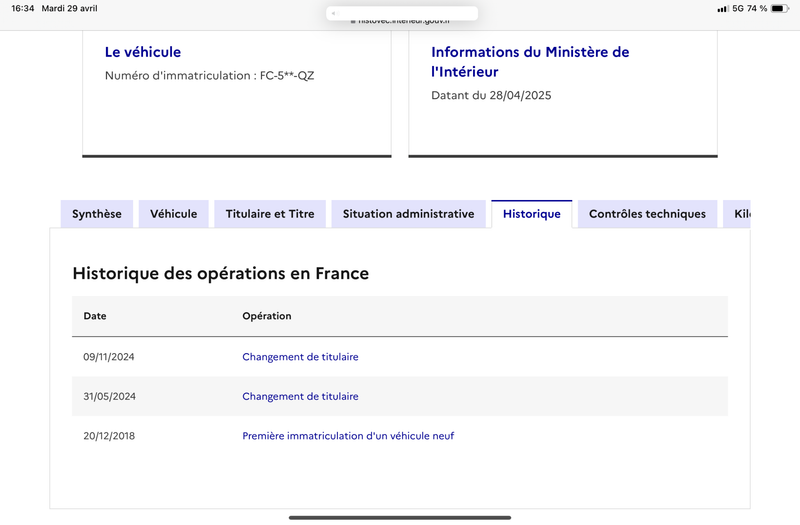Screen dimensions: 800x525
Task: Open the partially visible Kilométrage tab
Action: point(737,214)
